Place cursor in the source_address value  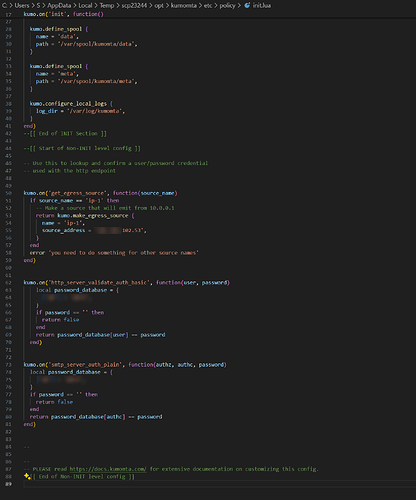pyautogui.click(x=120, y=230)
